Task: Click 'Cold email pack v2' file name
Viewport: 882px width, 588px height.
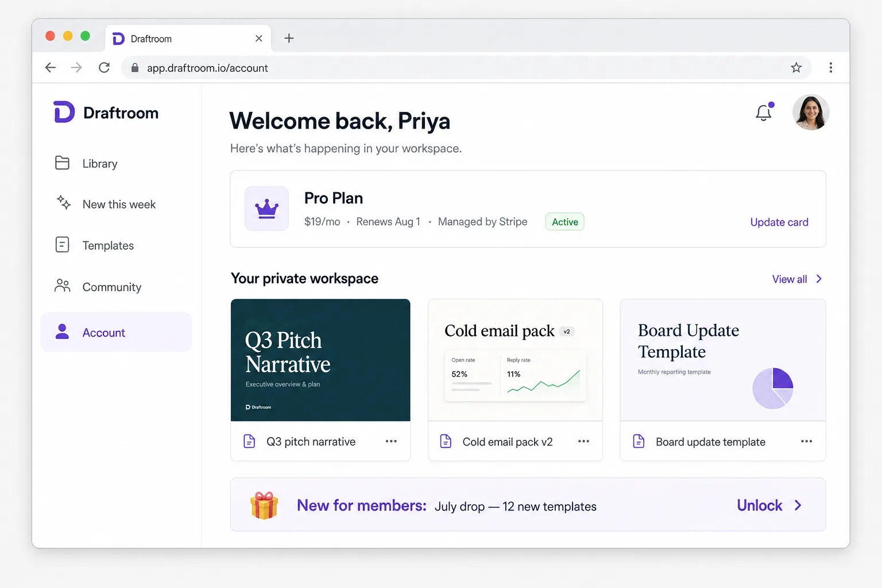Action: 508,442
